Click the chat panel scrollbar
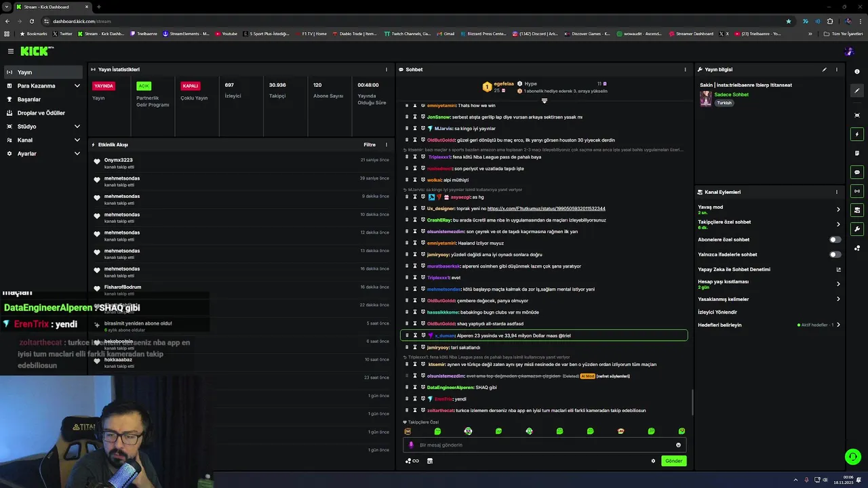 692,403
